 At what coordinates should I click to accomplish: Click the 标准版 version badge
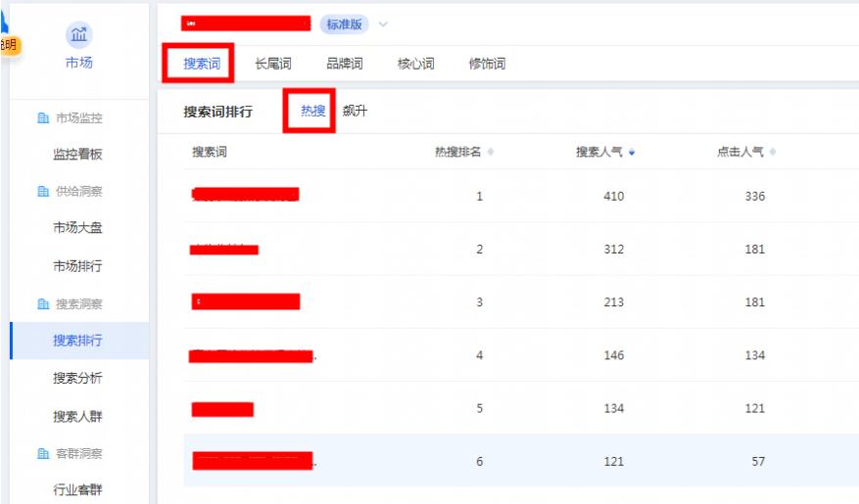tap(344, 24)
